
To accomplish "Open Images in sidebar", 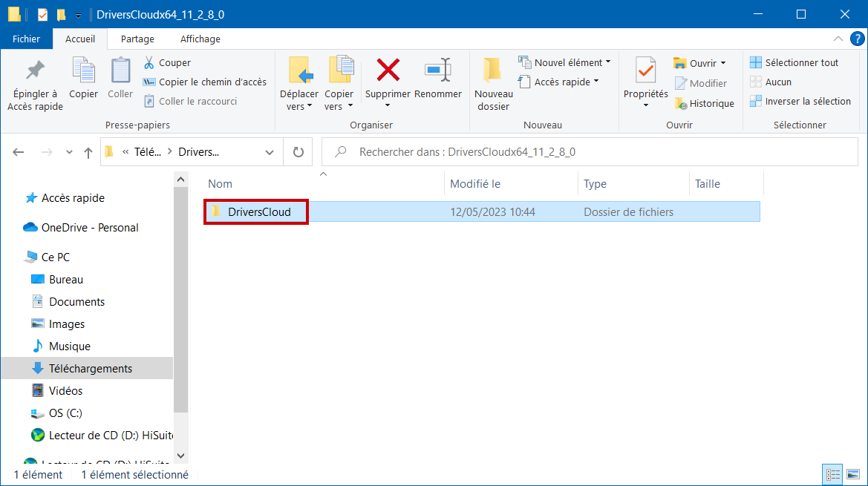I will [x=58, y=324].
